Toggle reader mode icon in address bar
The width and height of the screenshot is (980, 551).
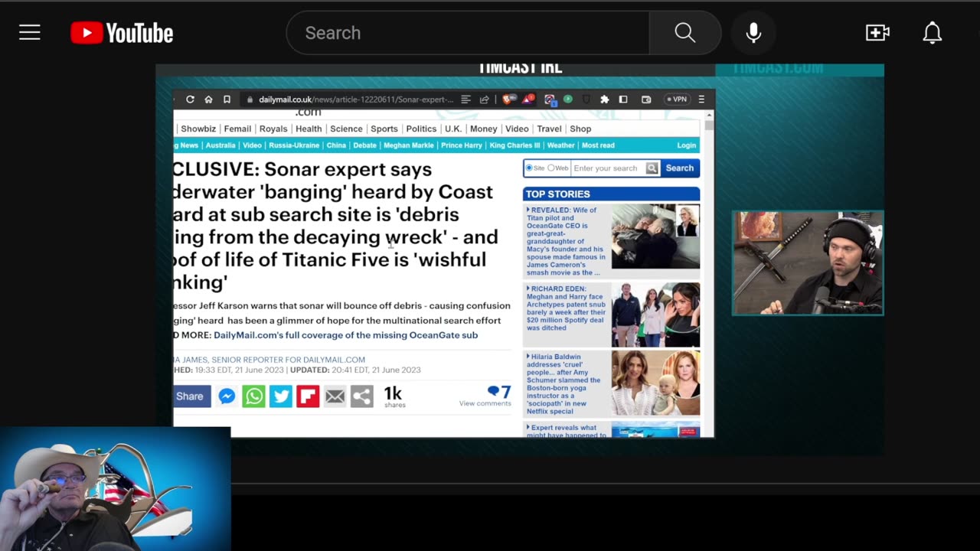coord(465,99)
